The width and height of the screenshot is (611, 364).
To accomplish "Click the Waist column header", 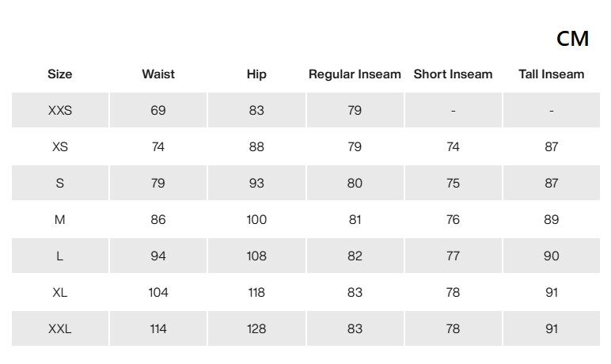I will (x=158, y=74).
